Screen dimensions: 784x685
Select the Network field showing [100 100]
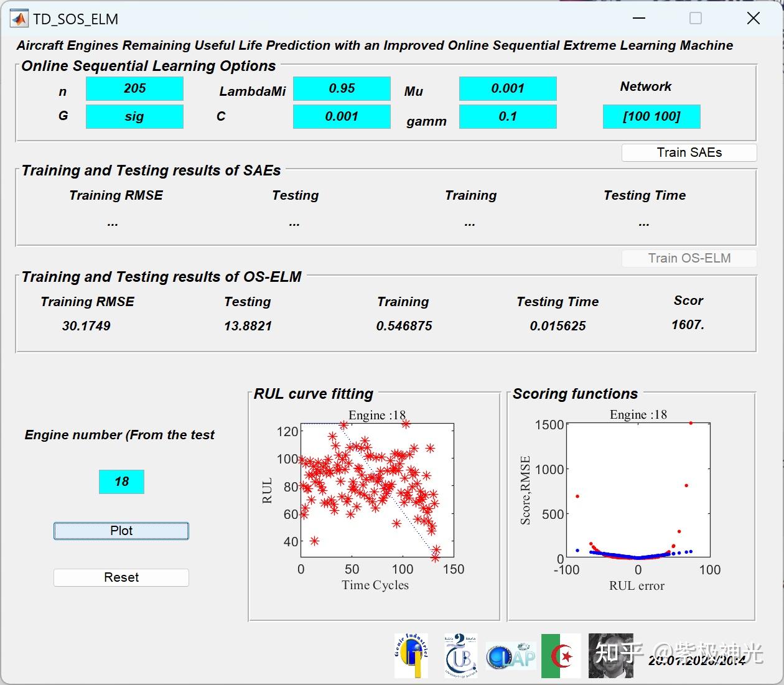(x=651, y=116)
